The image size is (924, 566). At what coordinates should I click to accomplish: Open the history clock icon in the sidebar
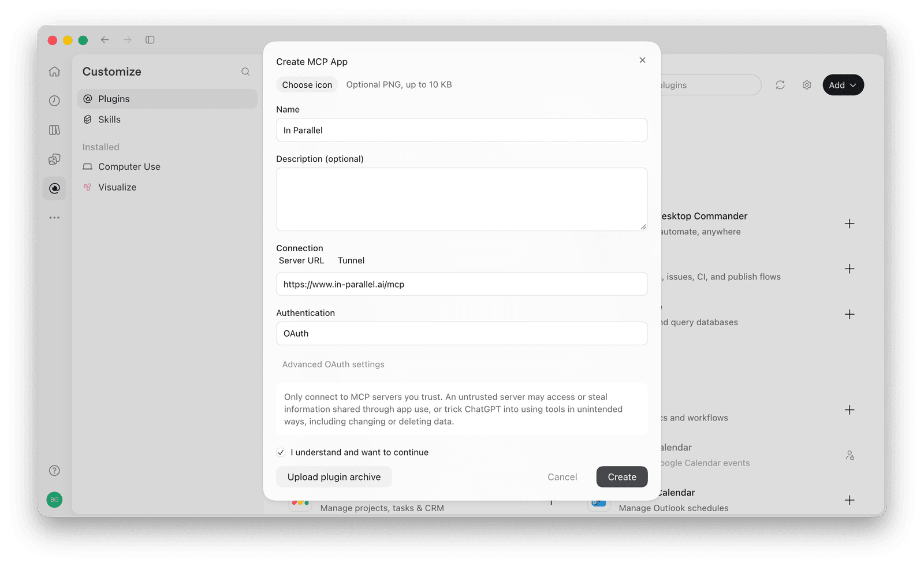click(x=54, y=100)
